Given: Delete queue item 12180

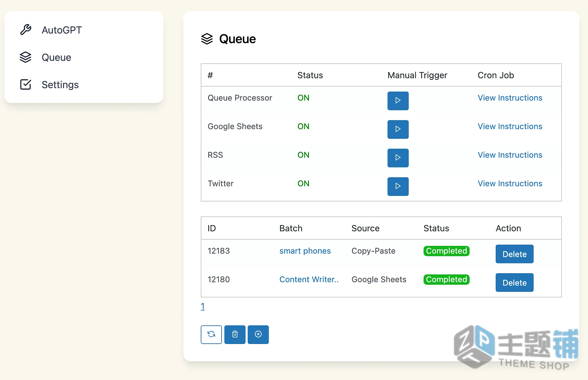Looking at the screenshot, I should tap(514, 283).
